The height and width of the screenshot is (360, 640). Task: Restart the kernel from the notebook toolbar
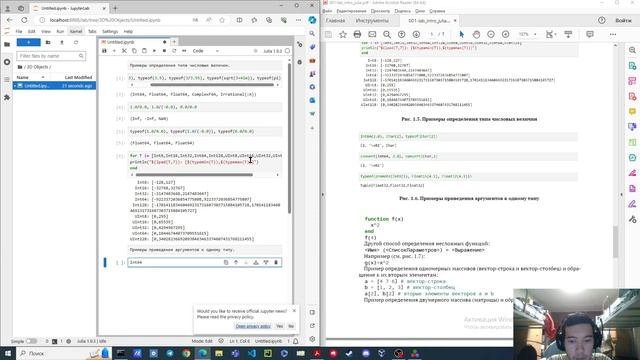[174, 51]
